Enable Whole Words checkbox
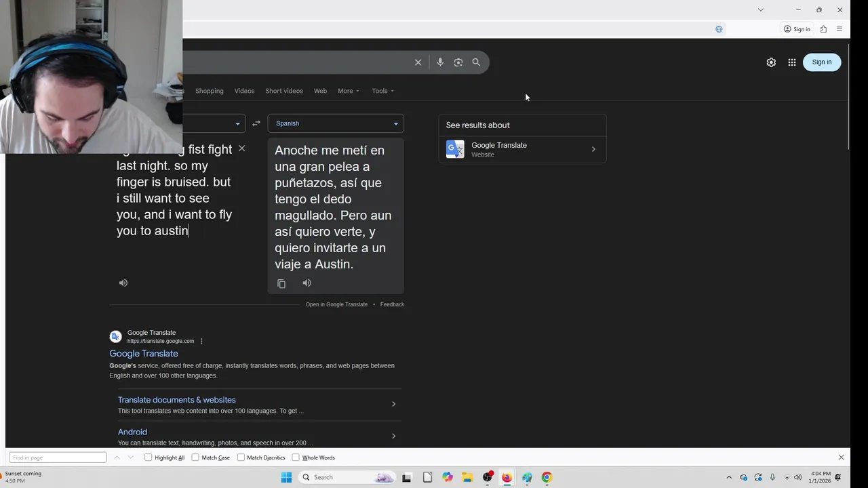The width and height of the screenshot is (868, 488). pos(296,457)
